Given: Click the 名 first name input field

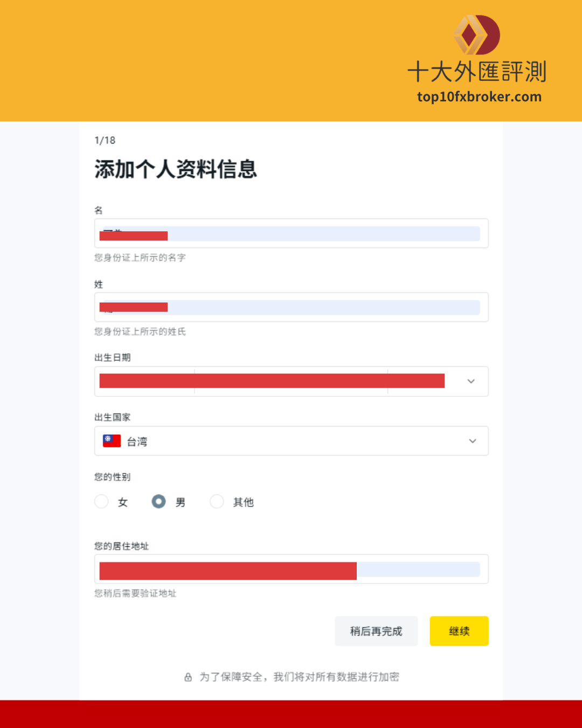Looking at the screenshot, I should coord(292,233).
